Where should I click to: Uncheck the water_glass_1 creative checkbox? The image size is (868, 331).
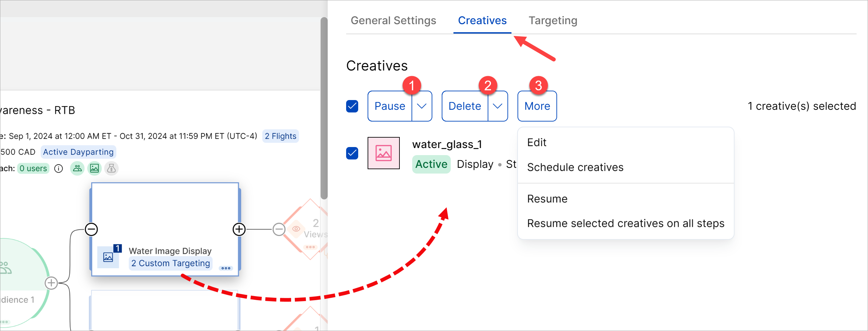pos(352,153)
